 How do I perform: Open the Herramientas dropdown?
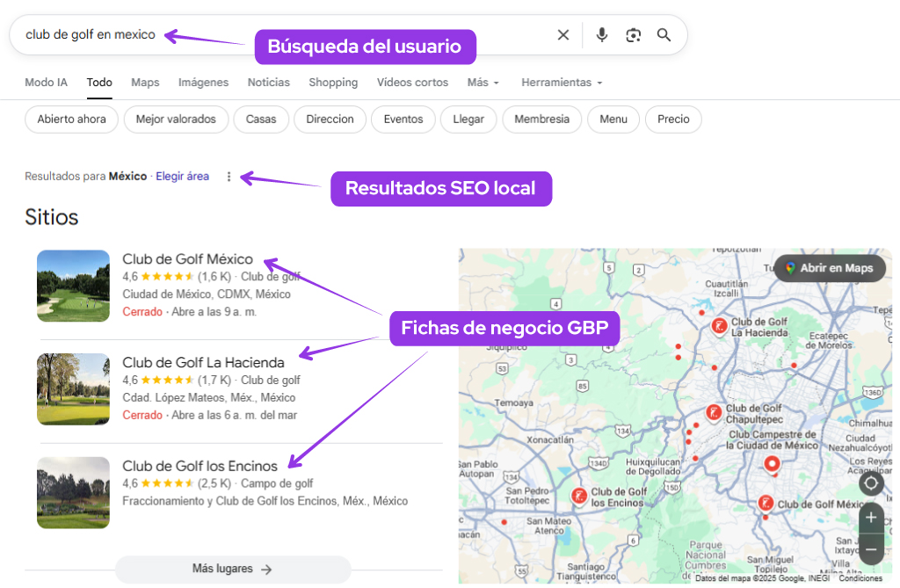(x=561, y=82)
